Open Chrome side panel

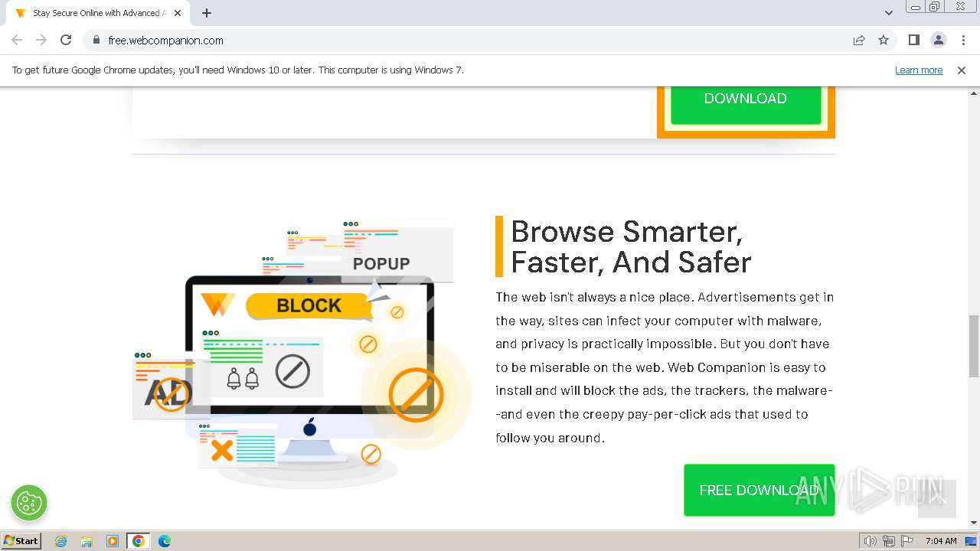(913, 40)
